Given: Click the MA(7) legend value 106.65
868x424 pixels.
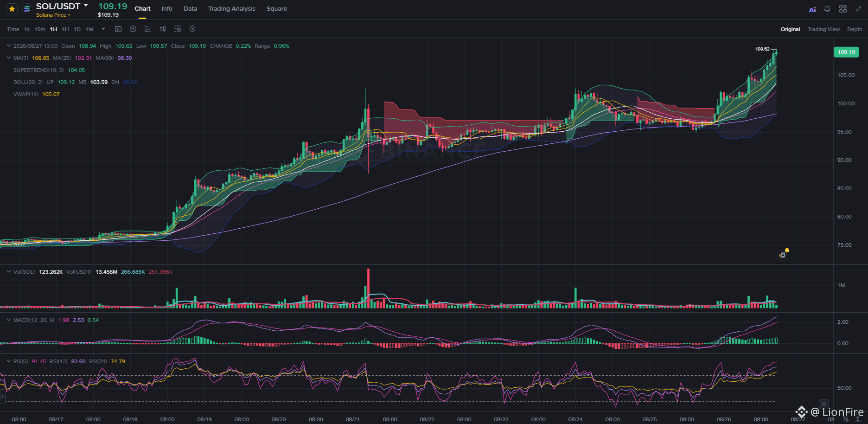Looking at the screenshot, I should pyautogui.click(x=41, y=58).
